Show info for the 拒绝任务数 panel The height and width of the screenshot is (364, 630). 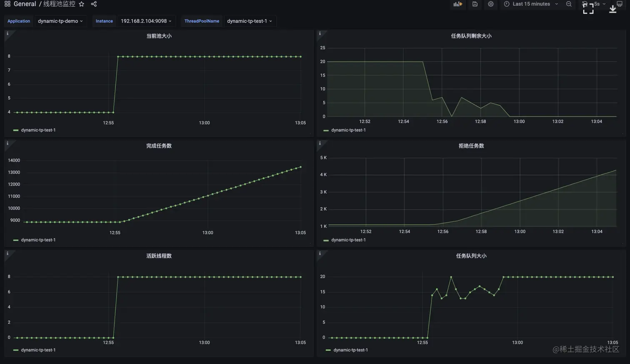click(x=320, y=143)
